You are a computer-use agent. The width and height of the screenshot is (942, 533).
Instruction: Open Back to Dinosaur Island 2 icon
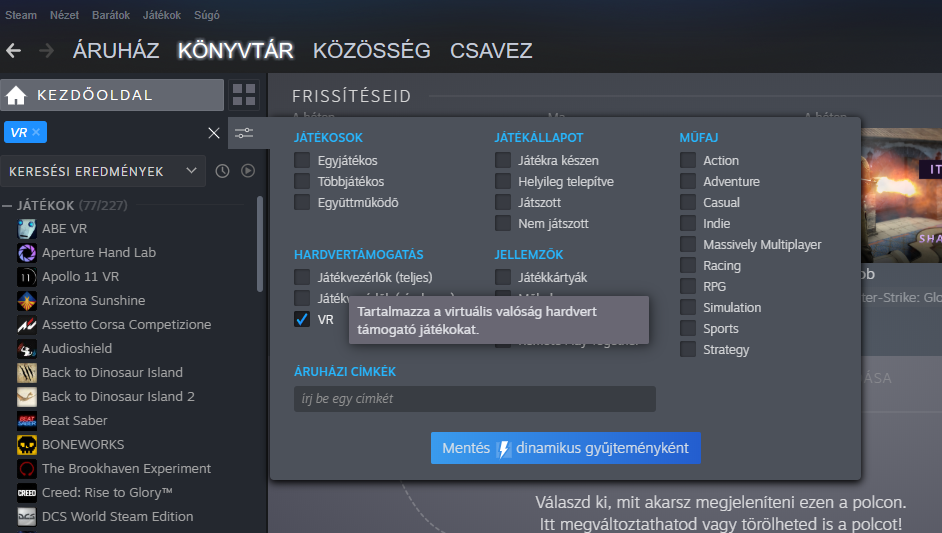pos(27,397)
